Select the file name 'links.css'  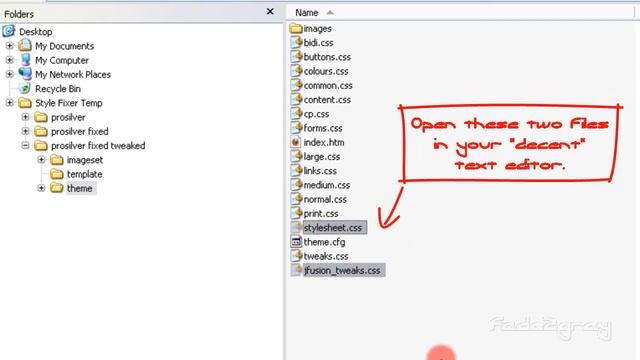click(x=320, y=171)
